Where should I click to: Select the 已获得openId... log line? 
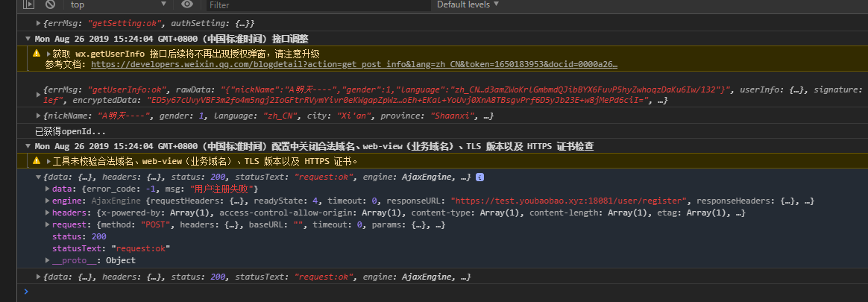[70, 132]
